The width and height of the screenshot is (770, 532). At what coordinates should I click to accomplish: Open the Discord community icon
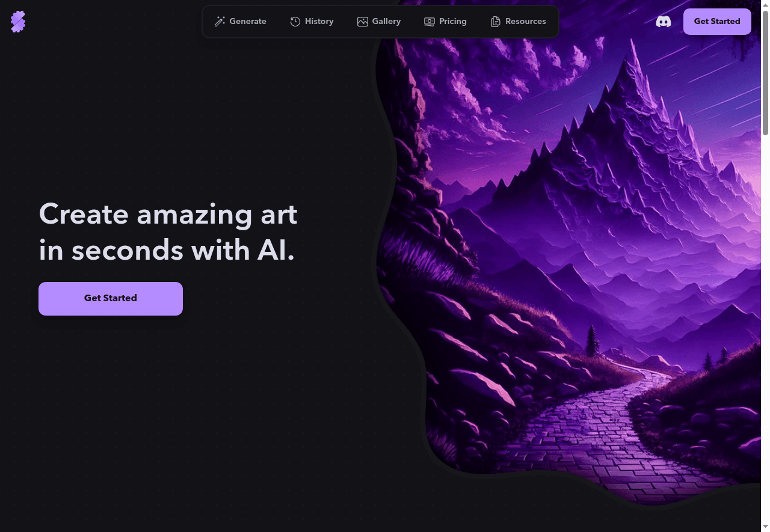click(x=664, y=22)
